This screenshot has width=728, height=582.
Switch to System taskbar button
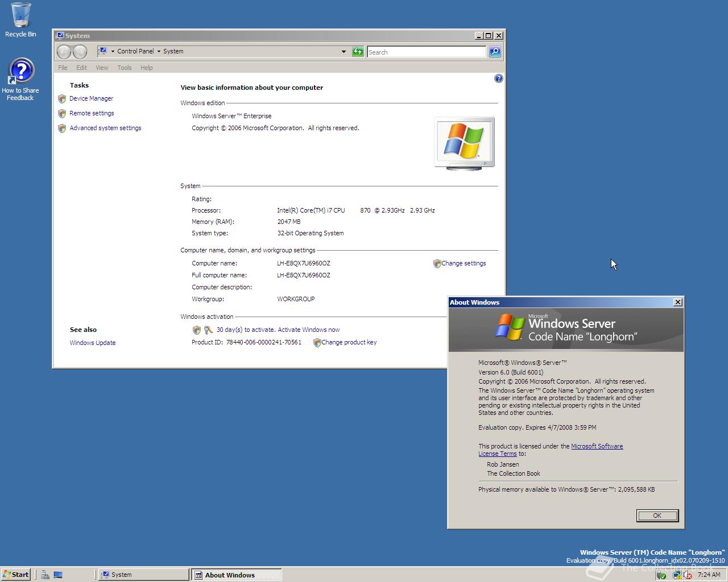click(x=144, y=575)
